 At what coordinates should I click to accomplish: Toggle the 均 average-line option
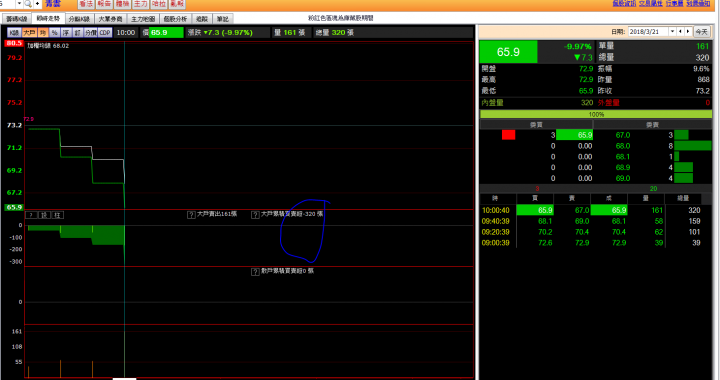[43, 33]
